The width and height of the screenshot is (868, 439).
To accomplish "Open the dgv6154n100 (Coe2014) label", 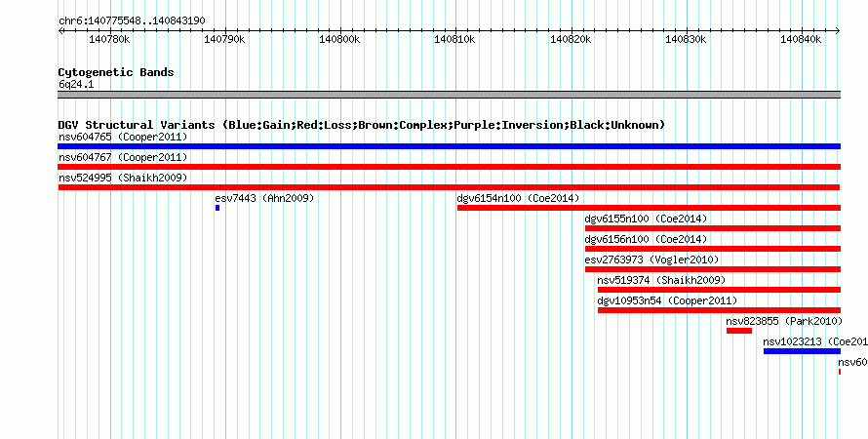I will [x=518, y=198].
